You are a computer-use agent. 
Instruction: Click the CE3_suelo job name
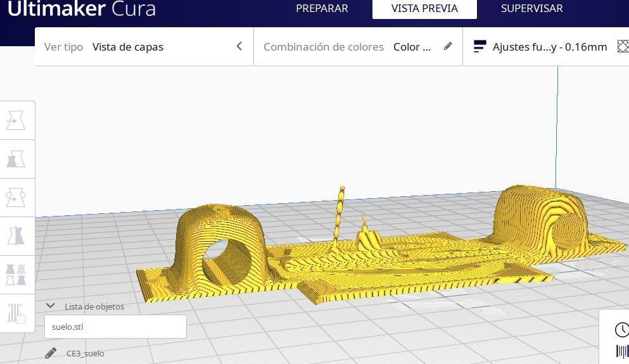86,354
